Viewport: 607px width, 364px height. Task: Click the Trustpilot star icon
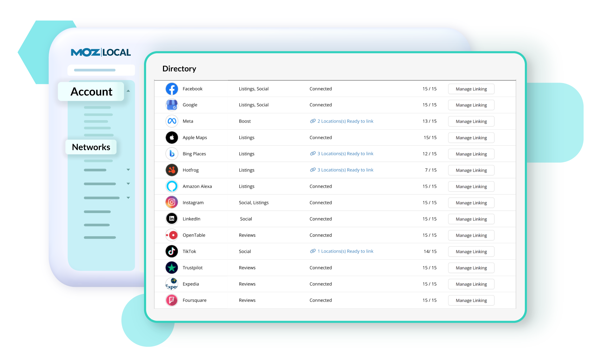pos(172,268)
